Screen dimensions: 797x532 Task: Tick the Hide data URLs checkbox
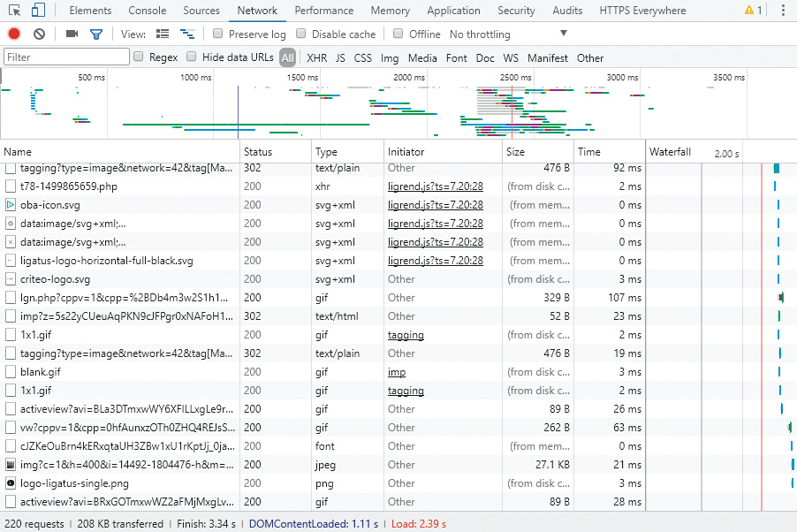tap(192, 57)
